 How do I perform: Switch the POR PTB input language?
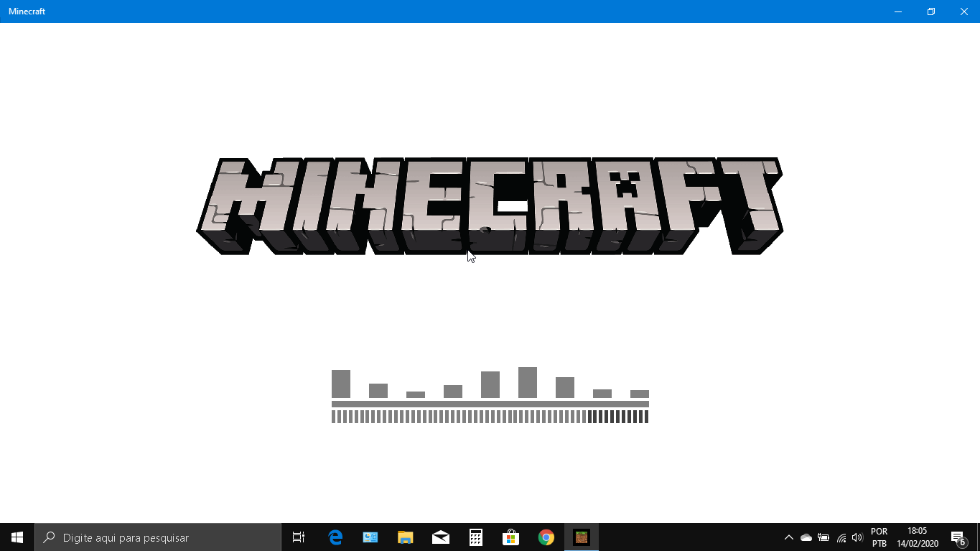(x=879, y=537)
